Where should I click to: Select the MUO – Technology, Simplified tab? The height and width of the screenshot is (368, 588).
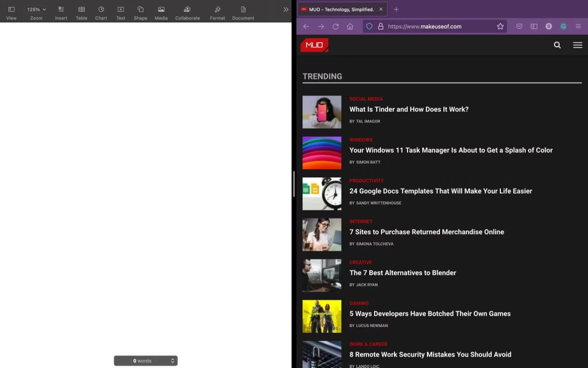coord(341,9)
